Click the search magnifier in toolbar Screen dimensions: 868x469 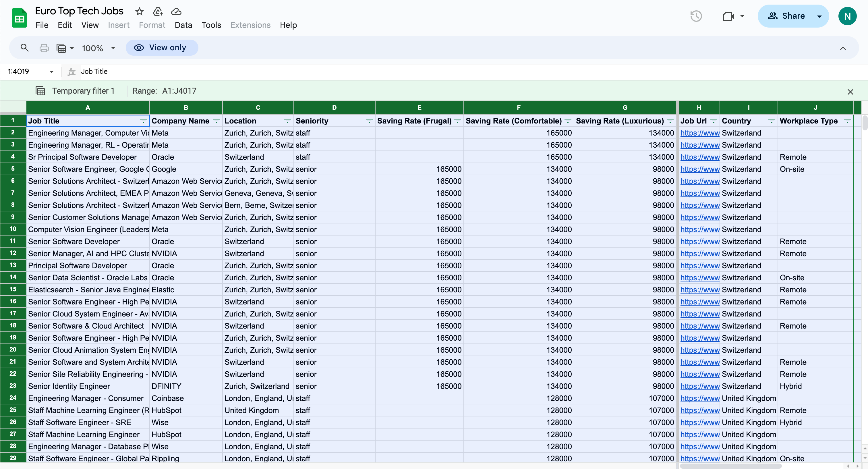[24, 47]
